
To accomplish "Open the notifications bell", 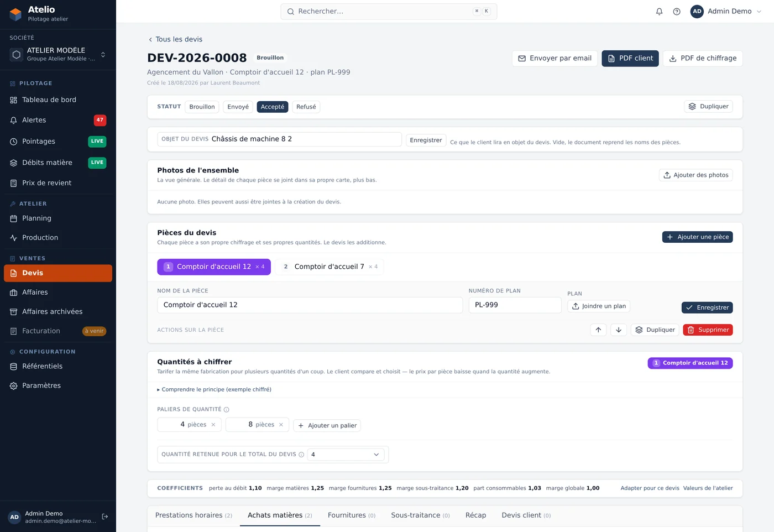I will coord(659,12).
